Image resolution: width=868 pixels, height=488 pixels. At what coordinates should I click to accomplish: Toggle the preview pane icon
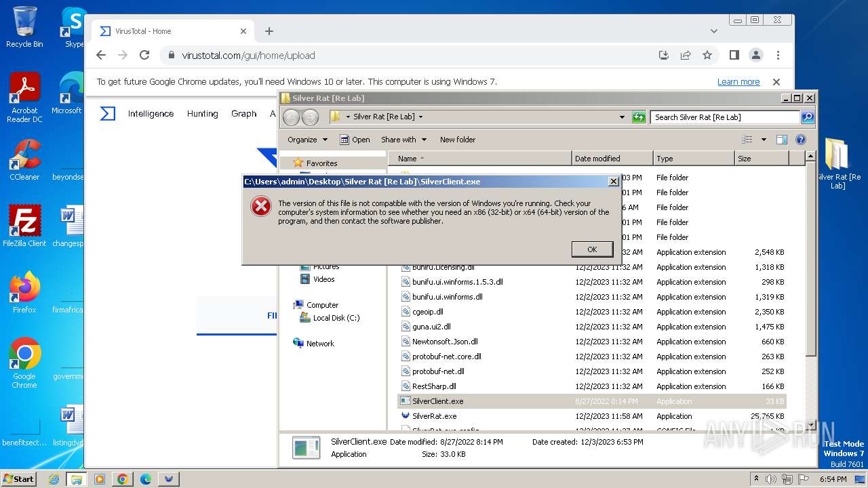tap(782, 140)
